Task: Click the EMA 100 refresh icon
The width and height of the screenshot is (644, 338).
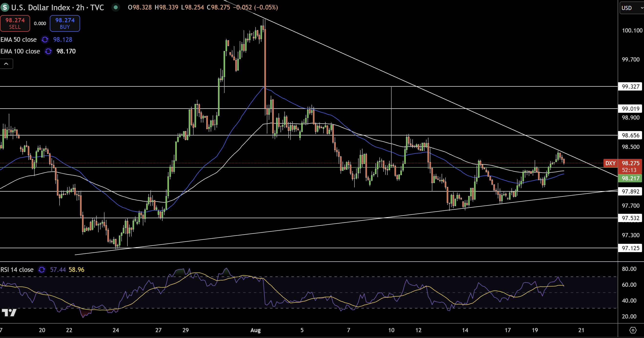Action: click(48, 51)
